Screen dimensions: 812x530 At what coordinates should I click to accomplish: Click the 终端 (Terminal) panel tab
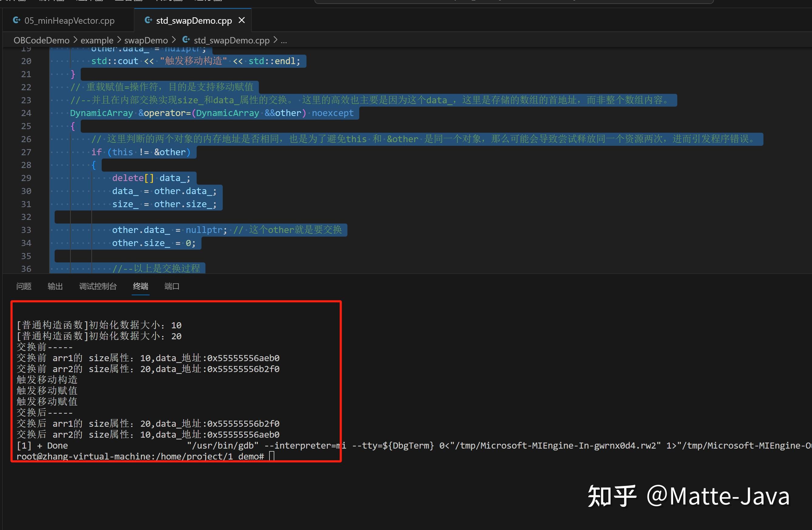pyautogui.click(x=140, y=286)
